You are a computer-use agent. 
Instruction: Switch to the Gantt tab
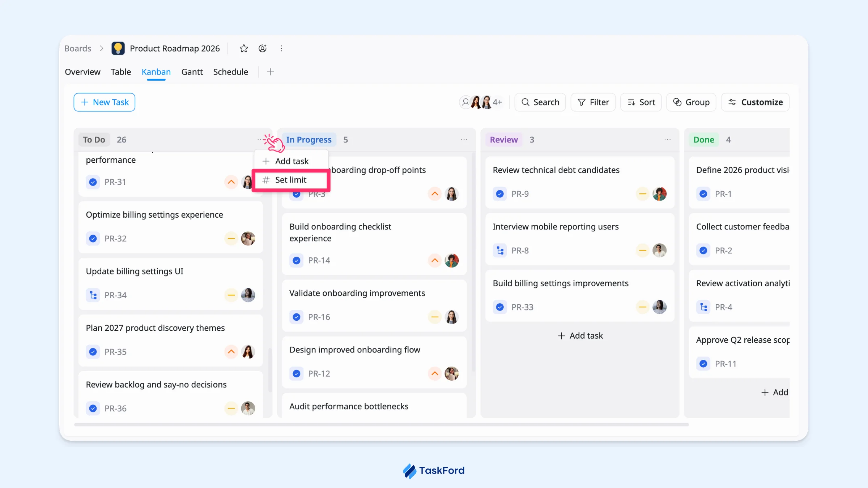(x=192, y=72)
